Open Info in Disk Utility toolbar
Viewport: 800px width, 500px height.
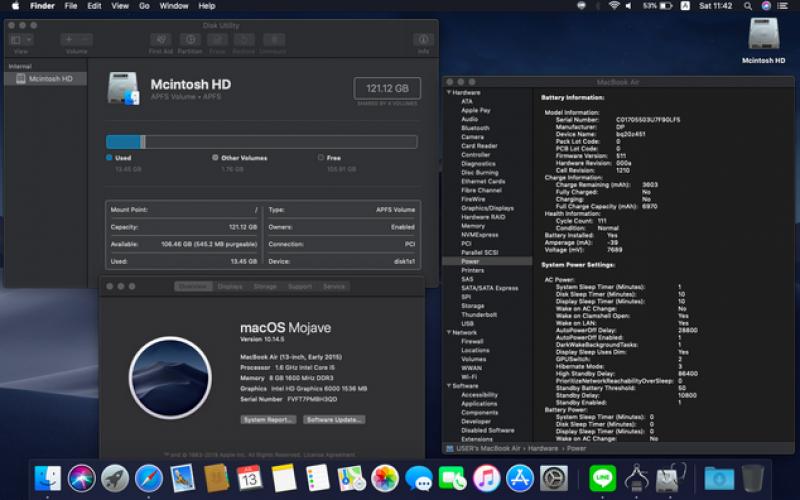coord(423,40)
